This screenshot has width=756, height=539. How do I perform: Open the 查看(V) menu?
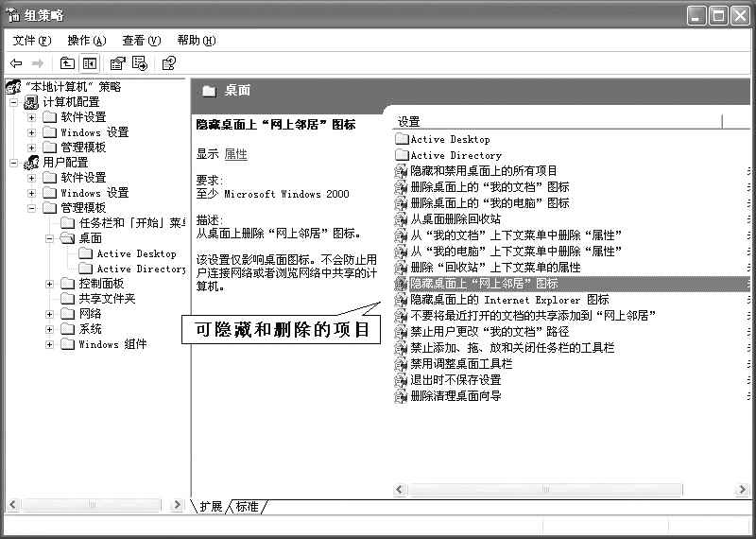(141, 41)
